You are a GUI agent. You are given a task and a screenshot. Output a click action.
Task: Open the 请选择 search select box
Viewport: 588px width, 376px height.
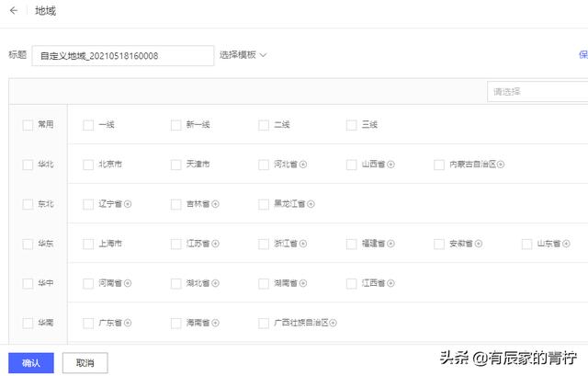click(x=537, y=92)
